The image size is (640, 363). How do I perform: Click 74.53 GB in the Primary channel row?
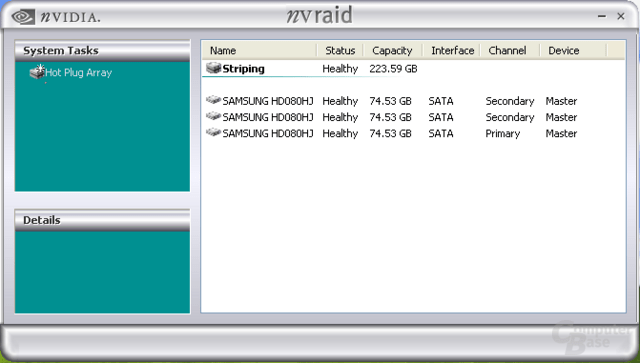click(x=390, y=134)
